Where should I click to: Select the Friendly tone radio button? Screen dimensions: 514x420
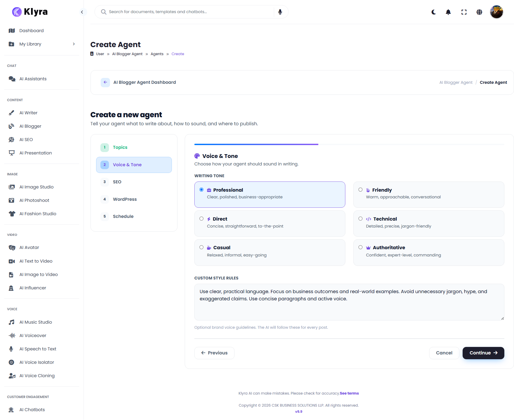click(360, 190)
